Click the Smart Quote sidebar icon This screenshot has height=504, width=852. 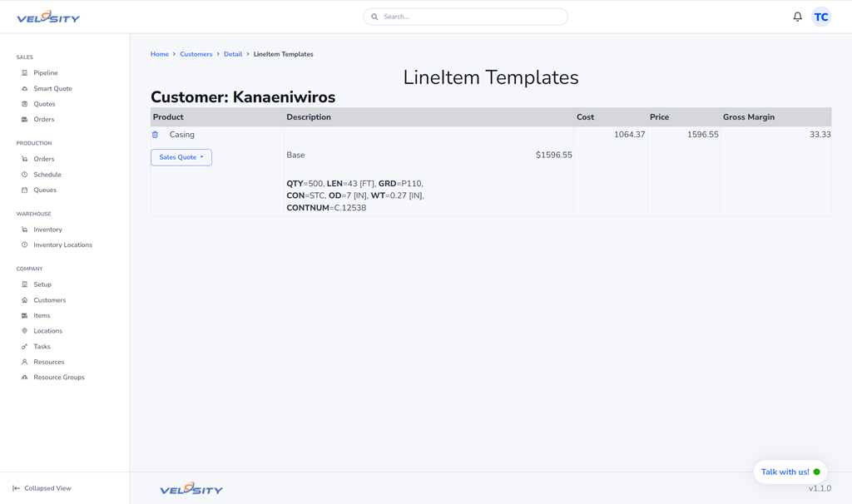(24, 88)
